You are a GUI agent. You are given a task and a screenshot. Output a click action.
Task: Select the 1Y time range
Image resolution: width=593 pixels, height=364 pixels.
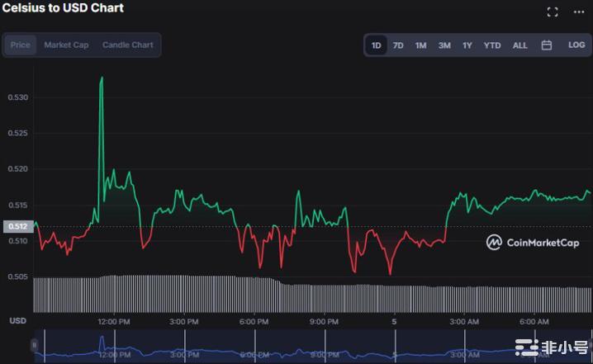click(467, 45)
